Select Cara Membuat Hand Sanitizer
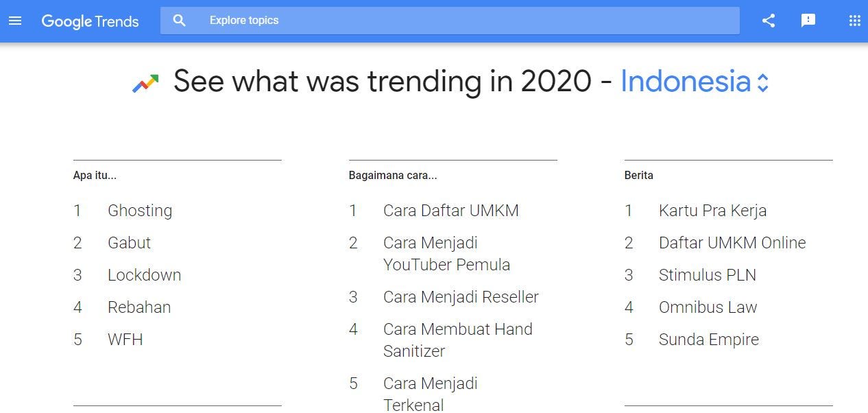The image size is (868, 413). pos(458,340)
